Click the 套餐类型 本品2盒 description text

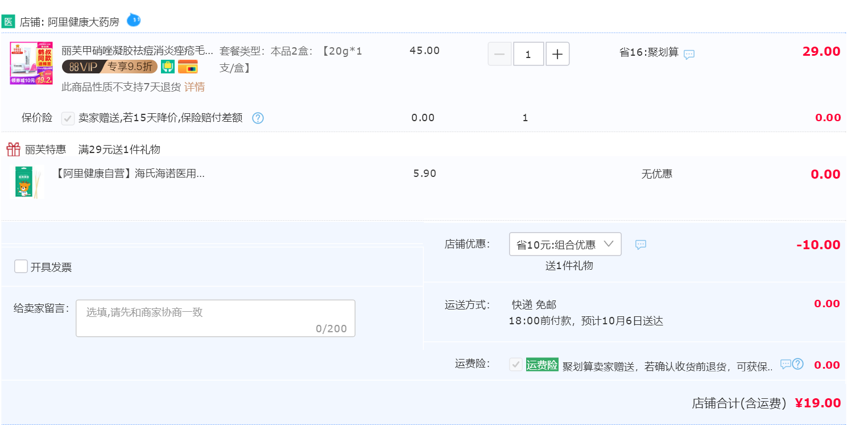(x=291, y=59)
